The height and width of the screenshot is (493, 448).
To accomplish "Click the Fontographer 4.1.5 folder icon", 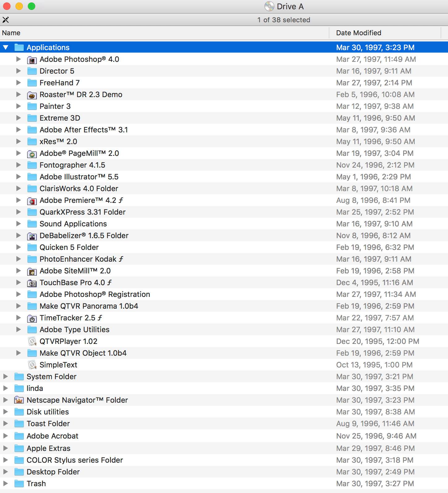I will [x=32, y=165].
